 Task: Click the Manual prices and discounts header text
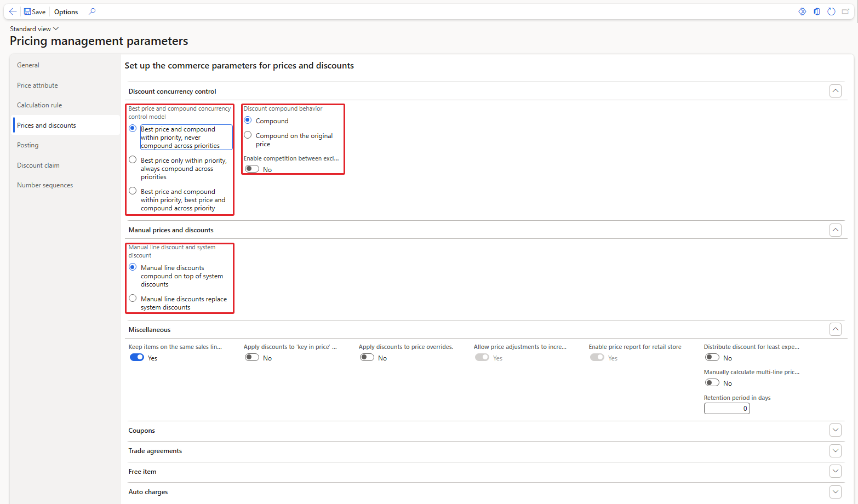tap(171, 230)
